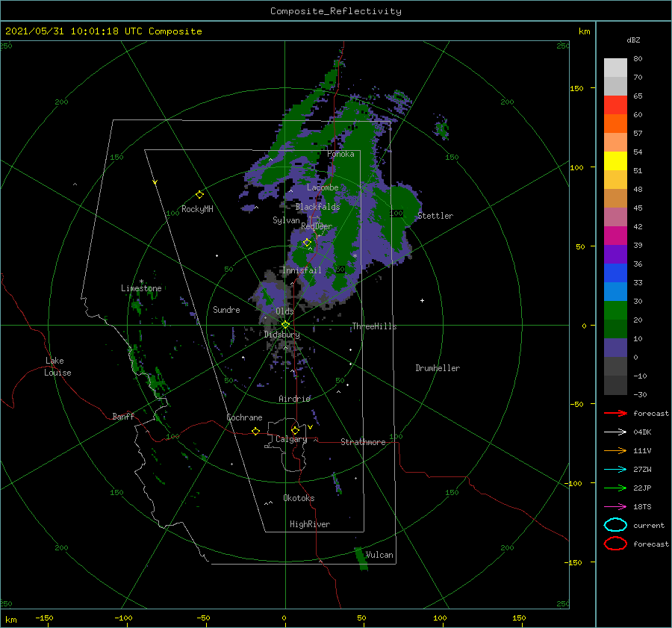Screen dimensions: 672x628
Task: Click the Cochrane town label
Action: pos(244,417)
